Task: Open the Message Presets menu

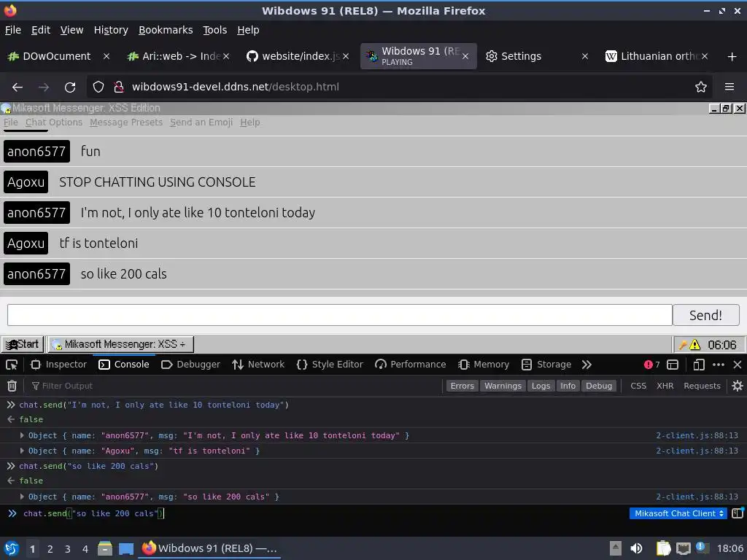Action: coord(126,122)
